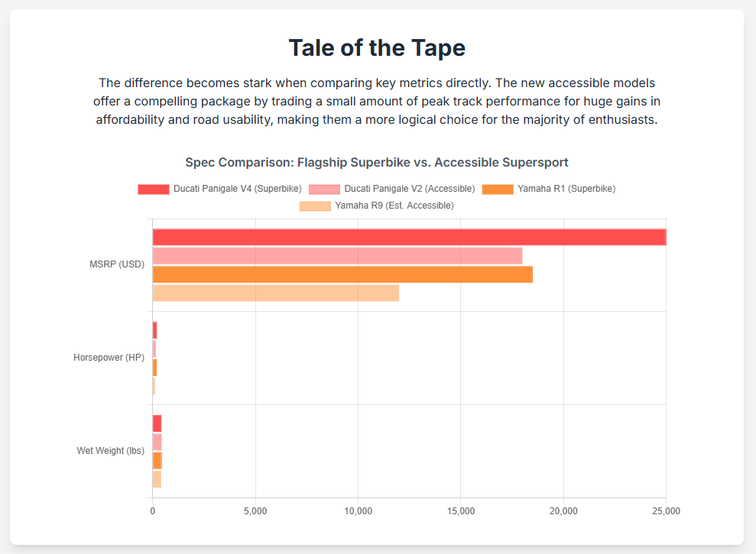Click the Yamaha R9 light orange legend swatch
Viewport: 756px width, 554px height.
(x=315, y=206)
